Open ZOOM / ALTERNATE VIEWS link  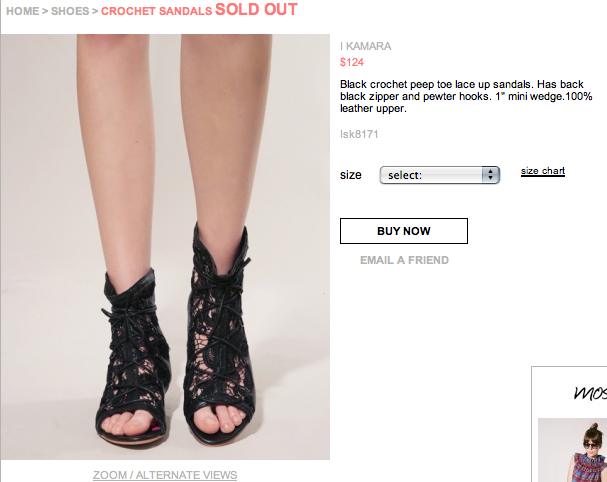click(x=165, y=474)
